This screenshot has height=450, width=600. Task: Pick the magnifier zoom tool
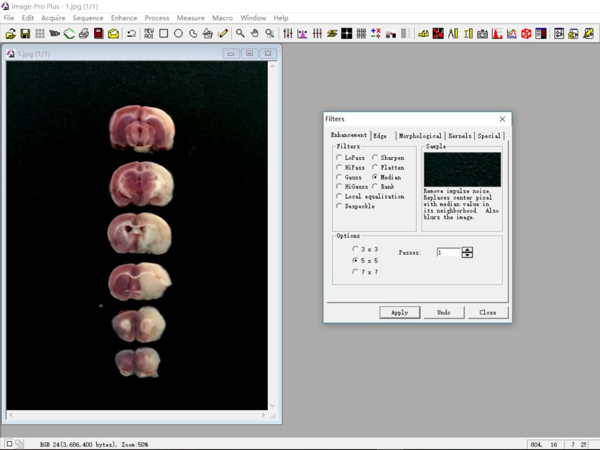[240, 34]
